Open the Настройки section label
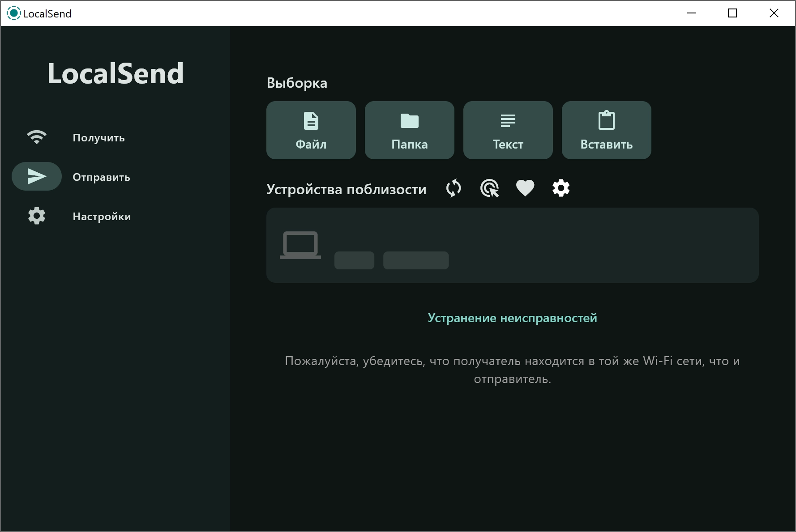Screen dimensions: 796x532 102,217
